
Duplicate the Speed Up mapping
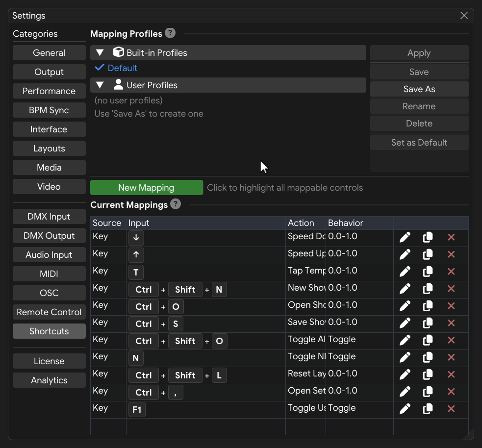coord(428,254)
